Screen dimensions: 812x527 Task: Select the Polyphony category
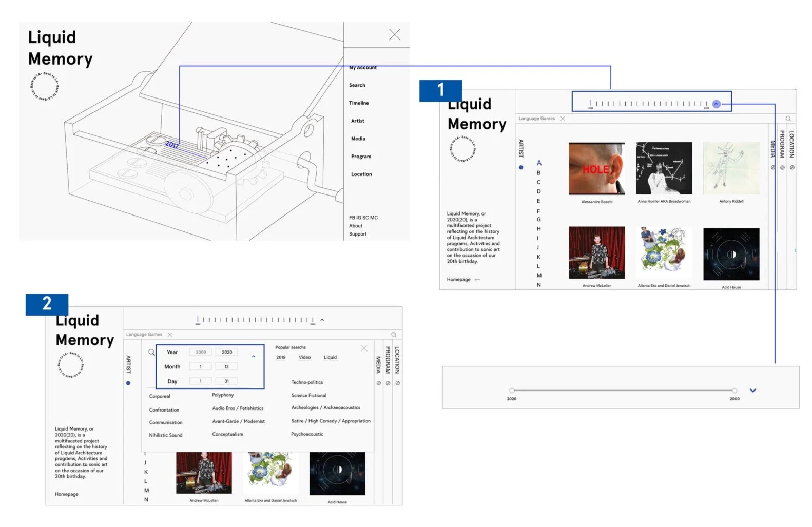tap(223, 395)
